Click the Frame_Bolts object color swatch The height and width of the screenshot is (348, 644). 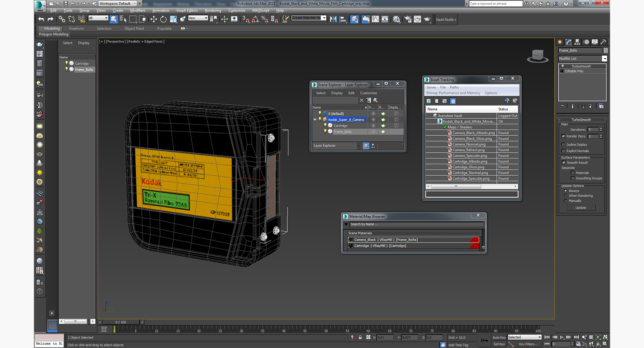coord(606,50)
